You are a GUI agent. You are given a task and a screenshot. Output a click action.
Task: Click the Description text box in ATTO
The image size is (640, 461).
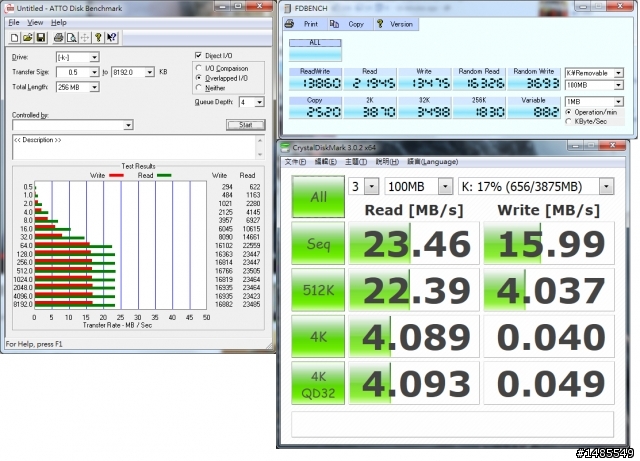click(x=135, y=147)
